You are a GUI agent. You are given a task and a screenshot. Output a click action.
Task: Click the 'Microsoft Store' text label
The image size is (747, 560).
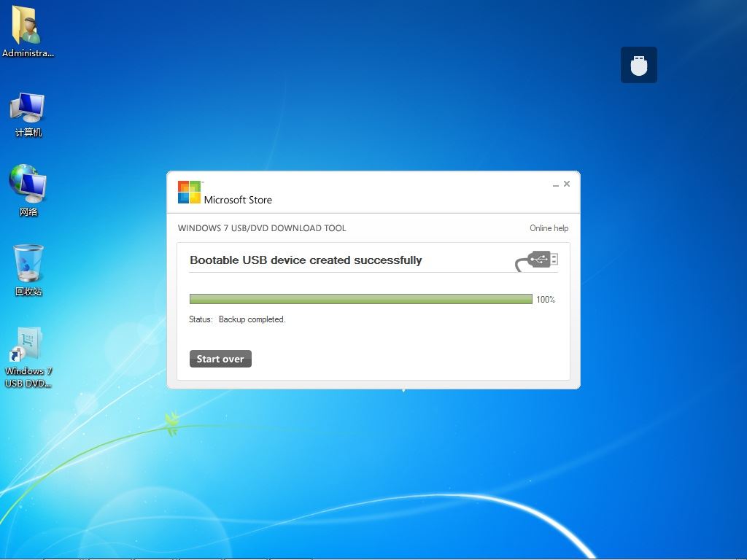tap(238, 200)
